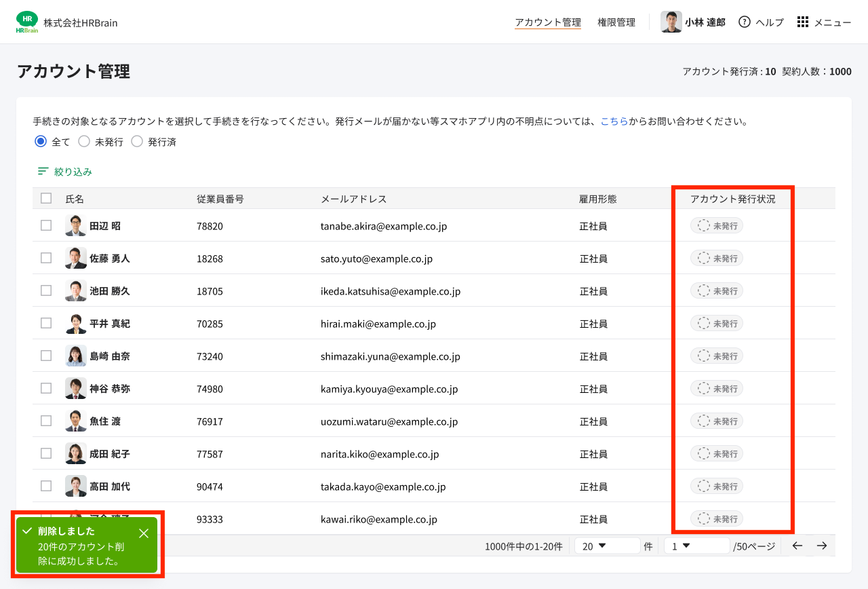Viewport: 868px width, 589px height.
Task: Open the grid menu icon
Action: click(803, 22)
